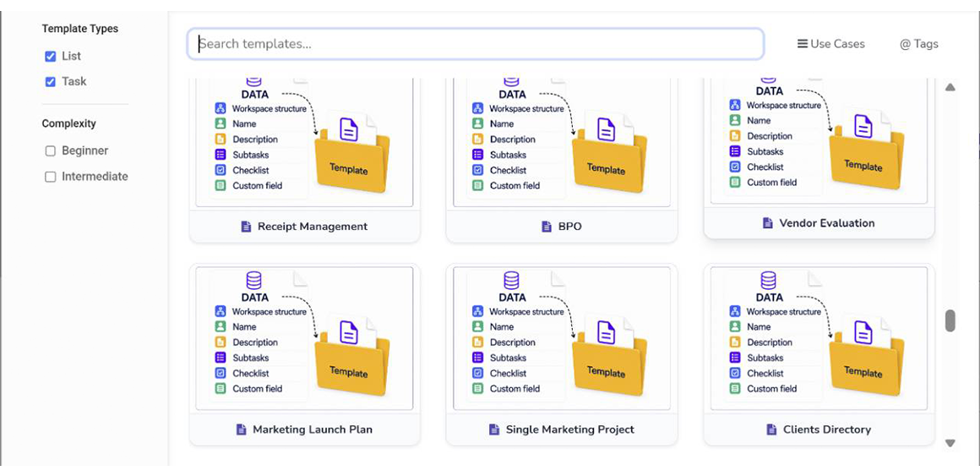Enable the Beginner complexity checkbox
Viewport: 980px width, 476px height.
tap(51, 150)
